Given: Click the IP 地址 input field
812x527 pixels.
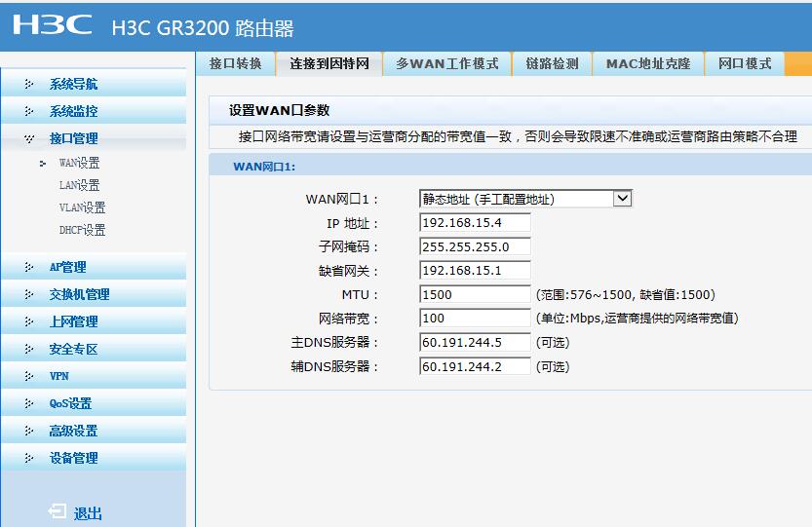Looking at the screenshot, I should [x=475, y=223].
